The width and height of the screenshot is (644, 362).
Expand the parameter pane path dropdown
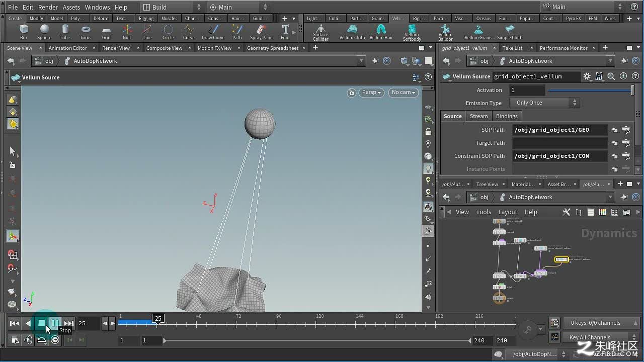610,61
